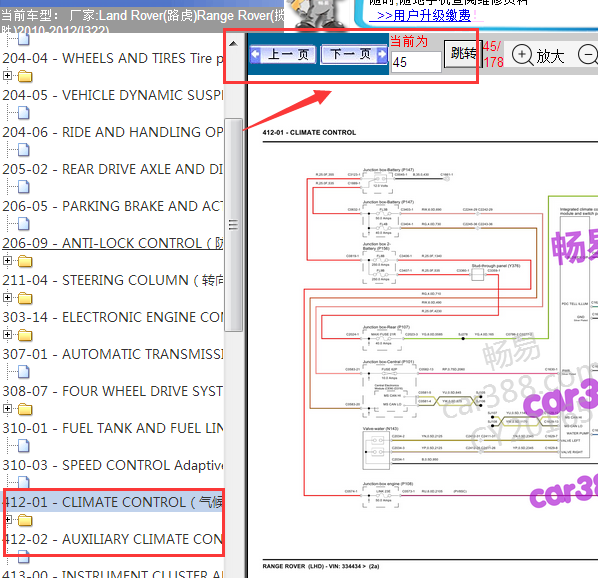The height and width of the screenshot is (578, 598).
Task: Click document icon above 308-07 FOUR WHEEL DRIVE
Action: pyautogui.click(x=24, y=372)
